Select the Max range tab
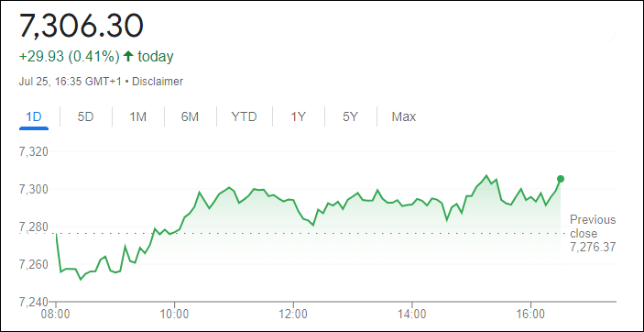The image size is (644, 332). 404,116
